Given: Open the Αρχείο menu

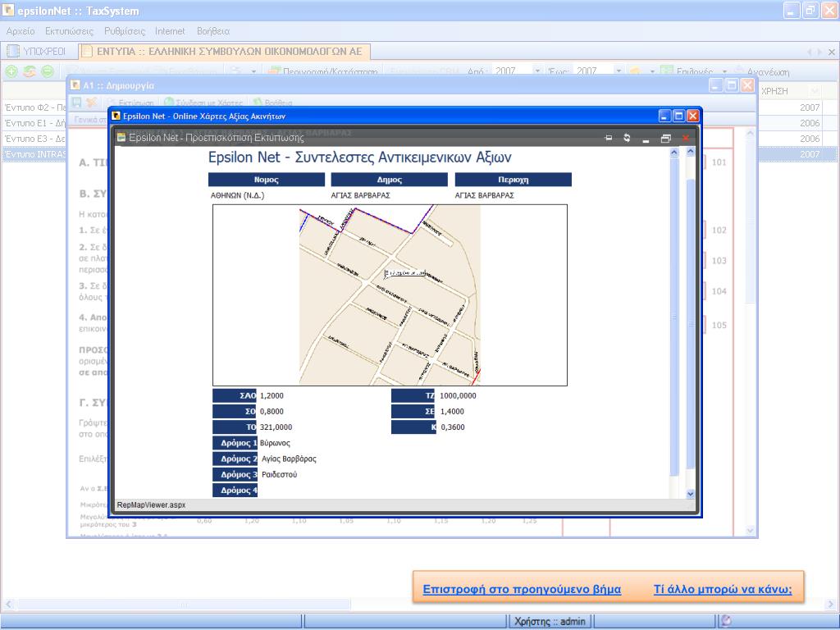Looking at the screenshot, I should (x=21, y=31).
